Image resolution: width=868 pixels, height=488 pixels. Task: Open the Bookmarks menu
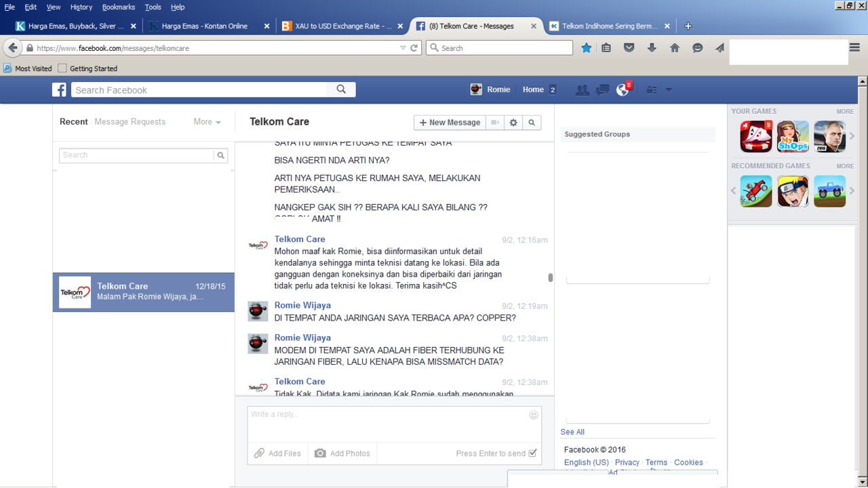click(x=119, y=7)
